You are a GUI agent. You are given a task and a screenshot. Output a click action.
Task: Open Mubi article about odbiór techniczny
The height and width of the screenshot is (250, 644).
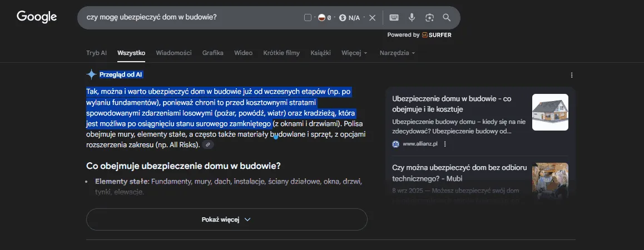[459, 173]
